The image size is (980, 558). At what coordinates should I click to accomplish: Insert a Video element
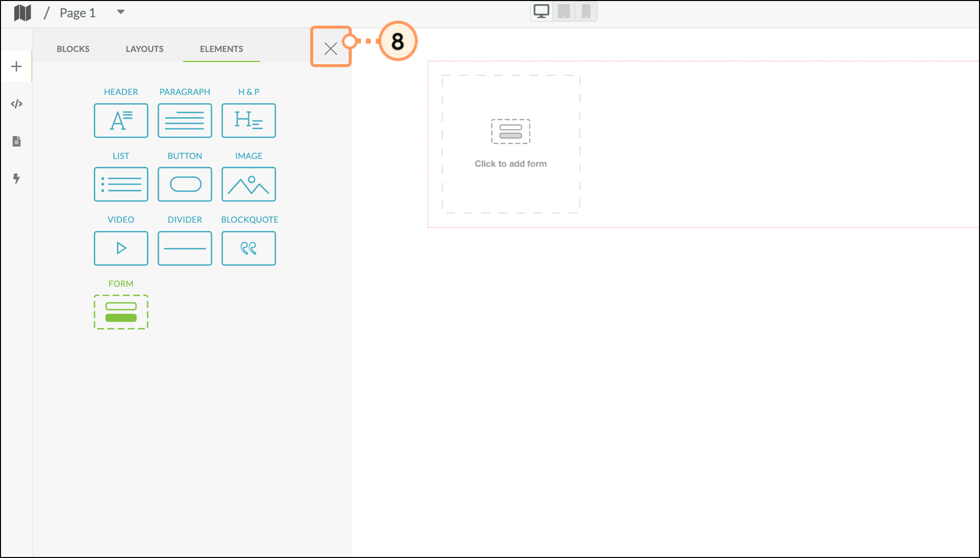click(x=121, y=248)
